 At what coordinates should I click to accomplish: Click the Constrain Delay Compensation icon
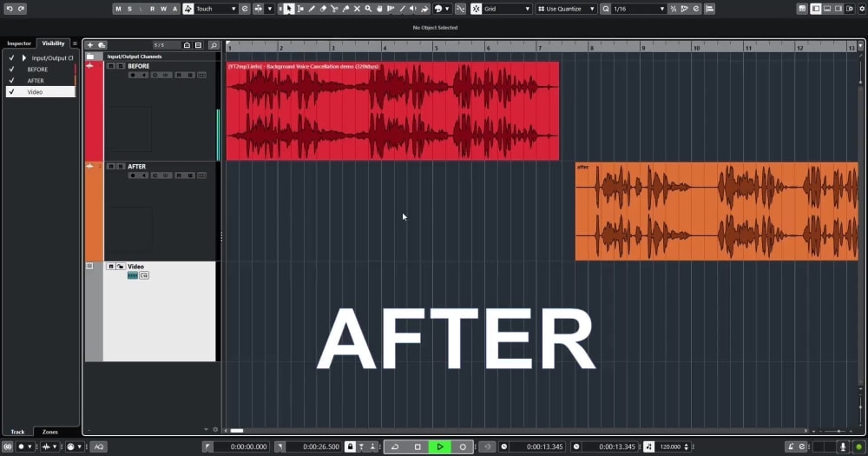[x=7, y=446]
